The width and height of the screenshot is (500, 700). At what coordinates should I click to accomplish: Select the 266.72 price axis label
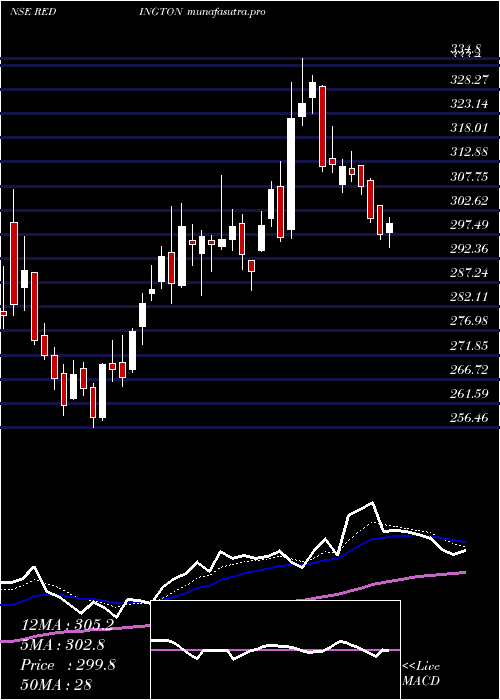(469, 370)
